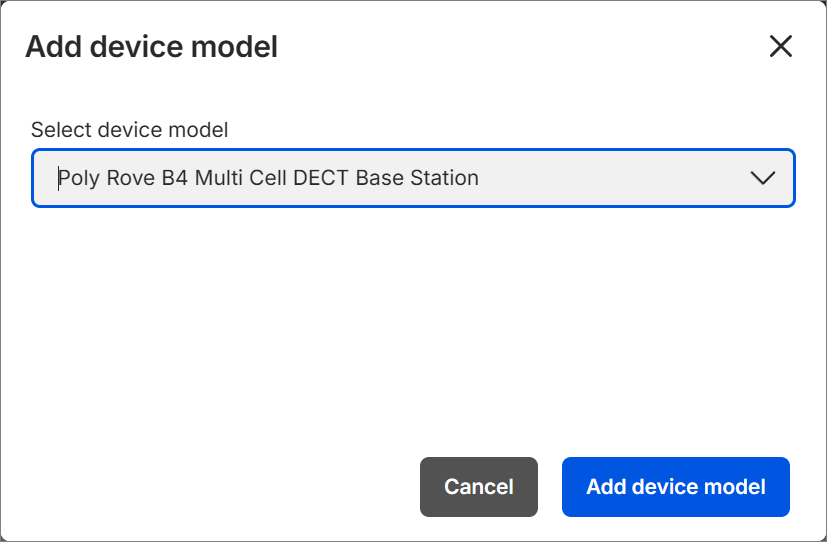Submit with Add device model button
This screenshot has height=542, width=827.
click(x=675, y=487)
